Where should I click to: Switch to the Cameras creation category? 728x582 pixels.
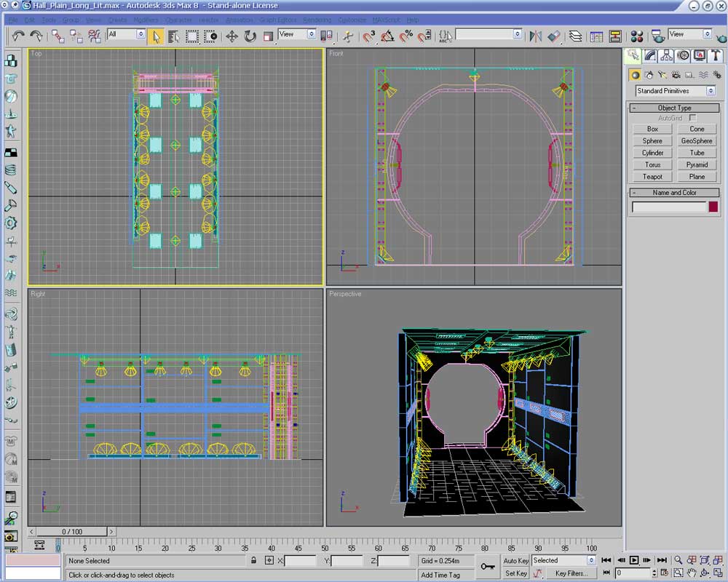click(x=676, y=74)
